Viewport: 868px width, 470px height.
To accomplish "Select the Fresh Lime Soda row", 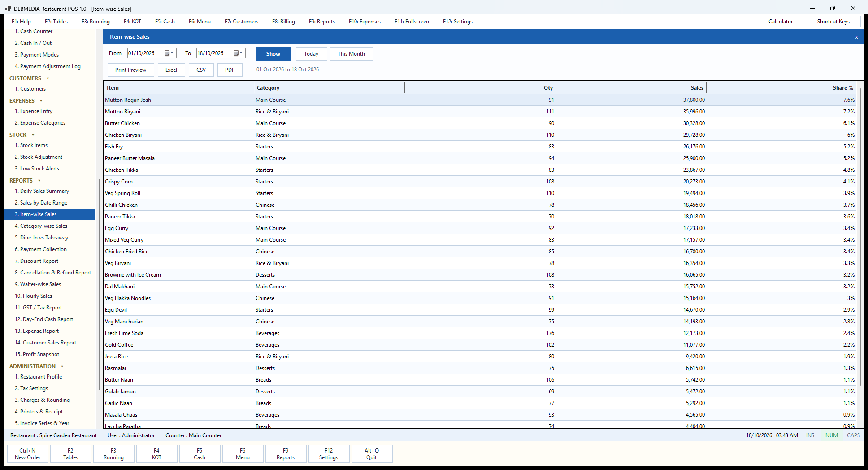I will point(480,333).
